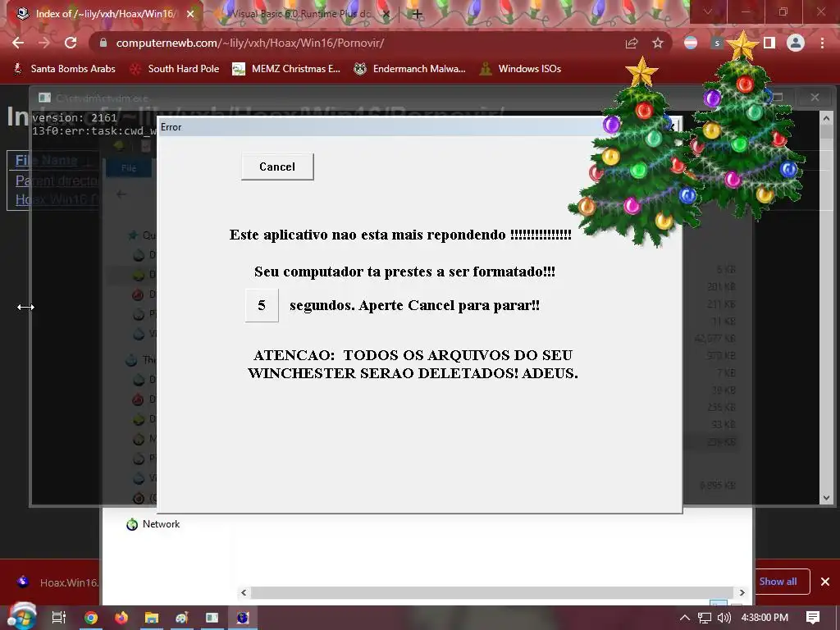The image size is (840, 630).
Task: Open Santa Bombs Arabs bookmark
Action: pyautogui.click(x=64, y=69)
